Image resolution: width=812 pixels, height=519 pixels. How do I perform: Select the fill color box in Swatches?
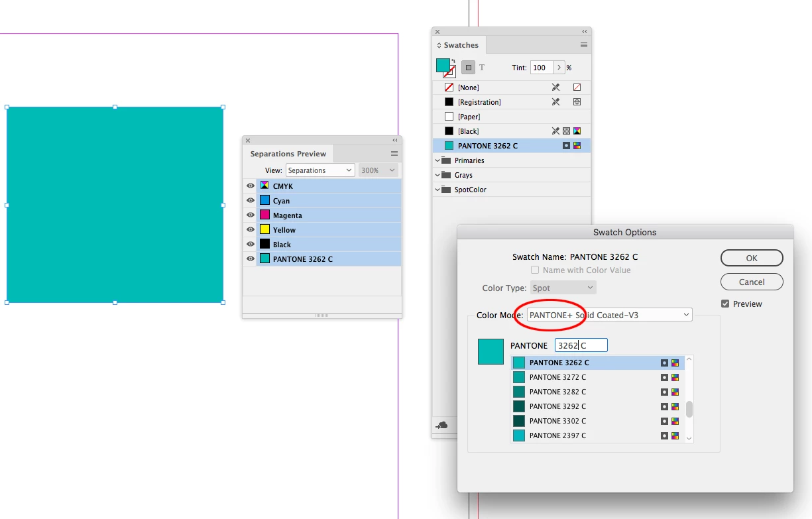click(x=442, y=65)
